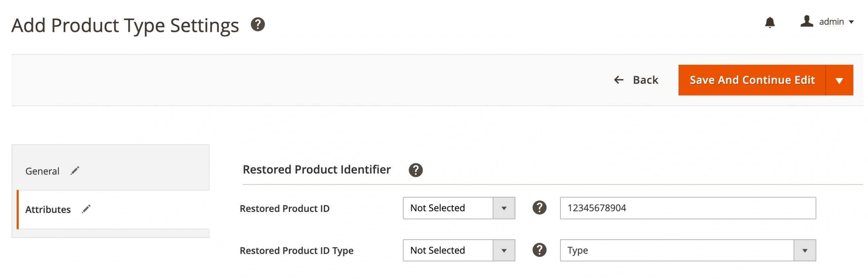Viewport: 868px width, 279px height.
Task: Click pencil icon next to Attributes
Action: click(86, 209)
